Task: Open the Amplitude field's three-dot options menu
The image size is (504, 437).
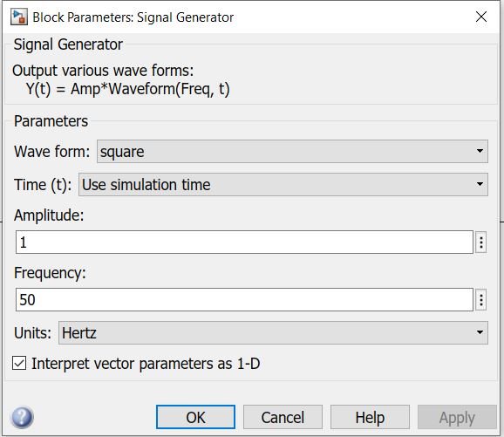Action: point(480,242)
